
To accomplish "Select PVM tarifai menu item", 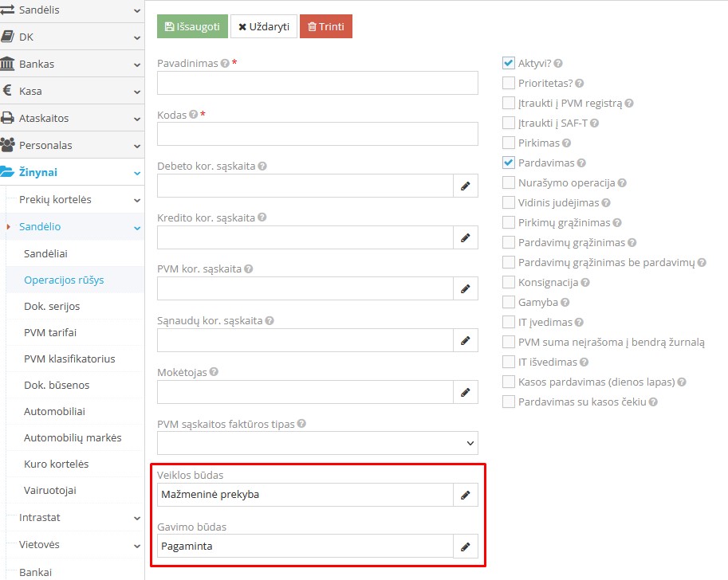I will pos(50,332).
